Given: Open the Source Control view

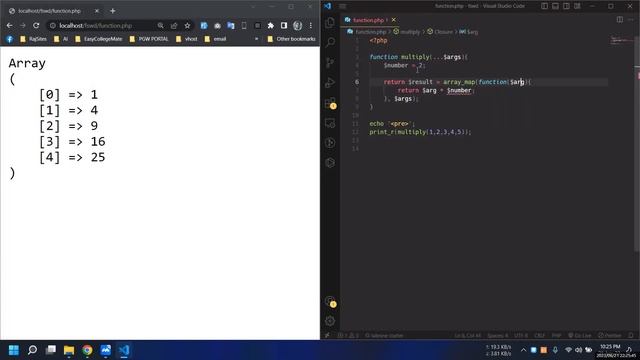Looking at the screenshot, I should pos(330,62).
